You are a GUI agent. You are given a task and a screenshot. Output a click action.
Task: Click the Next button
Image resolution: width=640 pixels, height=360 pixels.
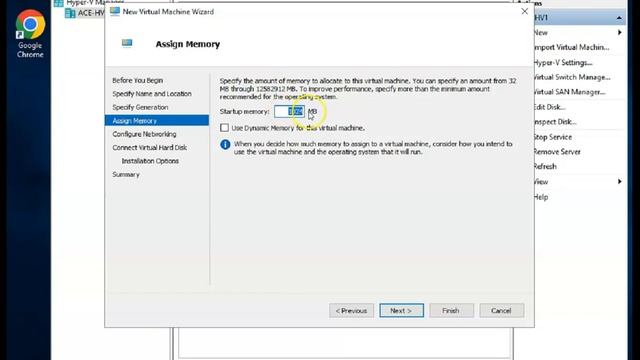pyautogui.click(x=402, y=311)
